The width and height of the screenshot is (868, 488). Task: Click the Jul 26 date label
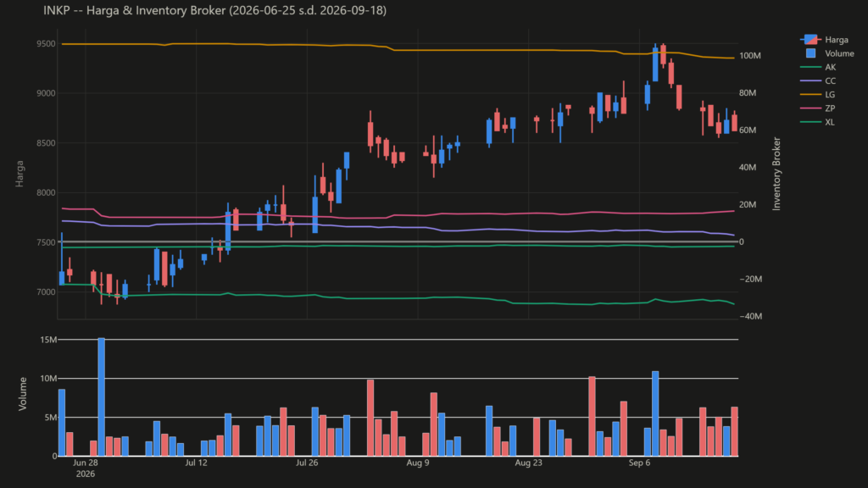coord(307,463)
